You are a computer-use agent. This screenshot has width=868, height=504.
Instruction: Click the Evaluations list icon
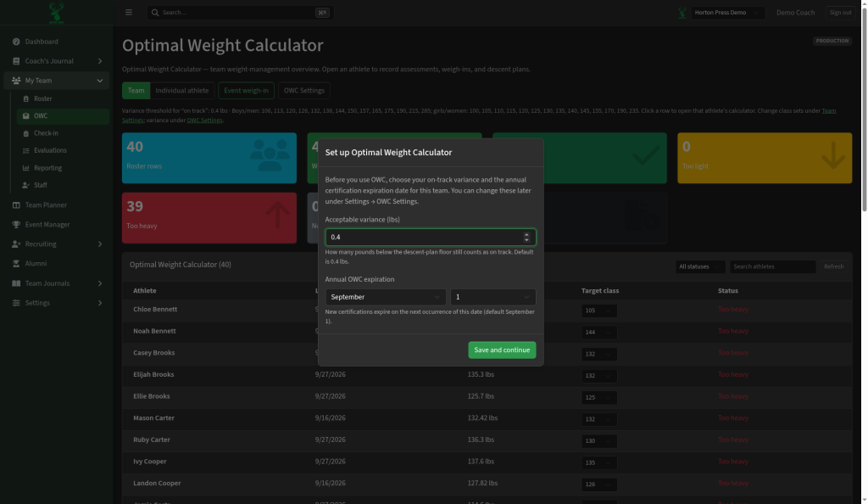(26, 150)
